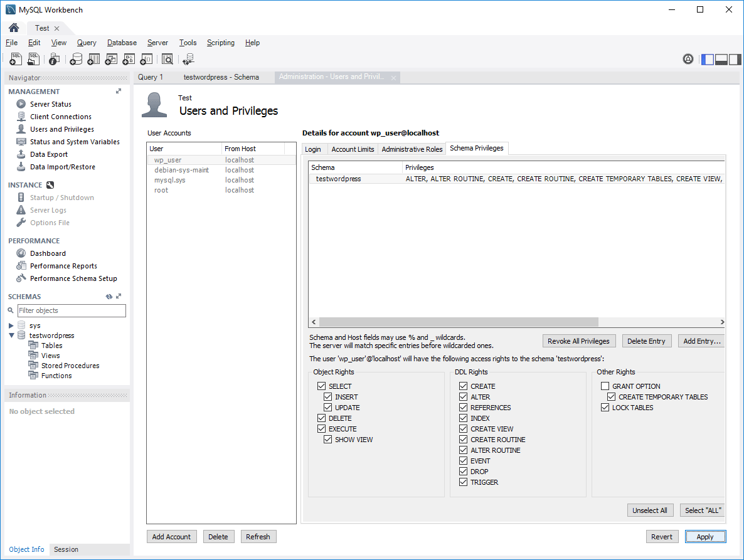
Task: Click the Filter objects search field
Action: (x=72, y=310)
